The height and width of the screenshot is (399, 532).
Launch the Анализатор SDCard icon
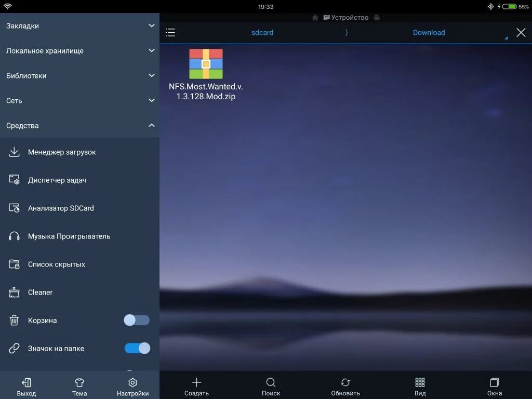(x=14, y=208)
